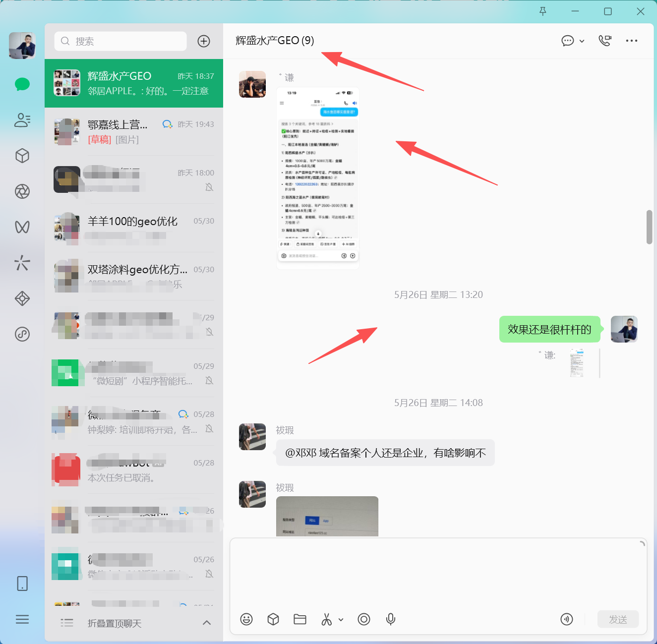Image resolution: width=657 pixels, height=644 pixels.
Task: Click the chat scrollbar thumb
Action: click(x=649, y=227)
